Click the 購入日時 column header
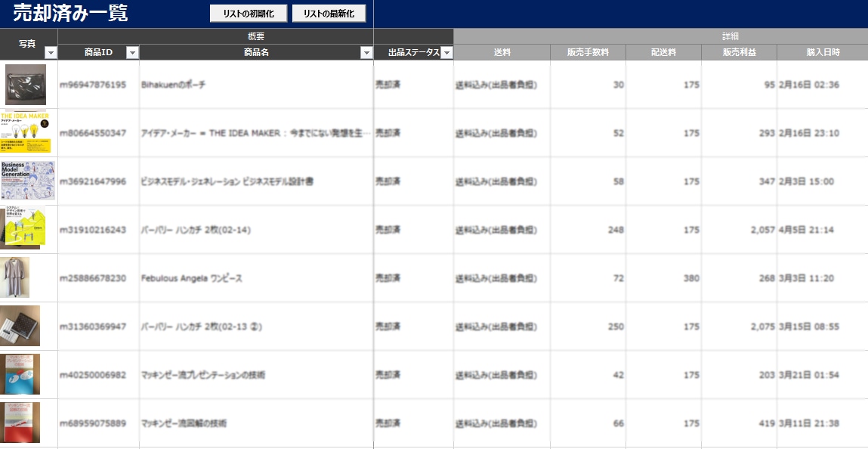 [x=823, y=53]
